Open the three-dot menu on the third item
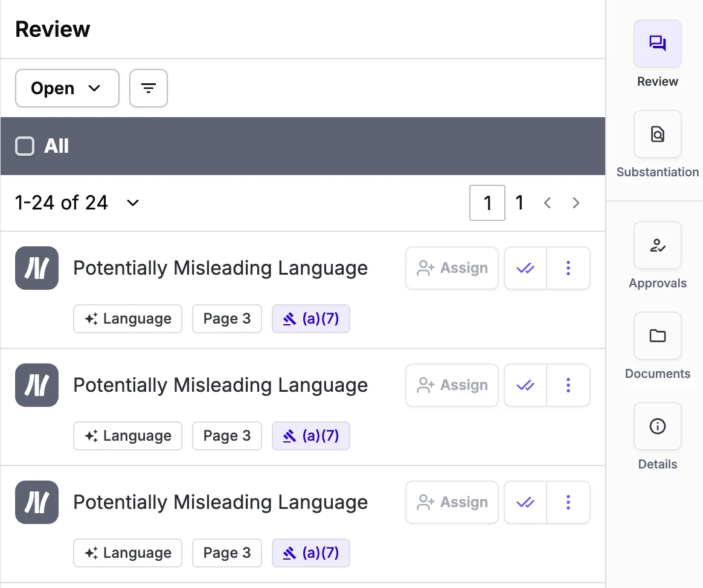Viewport: 703px width, 588px height. point(568,502)
